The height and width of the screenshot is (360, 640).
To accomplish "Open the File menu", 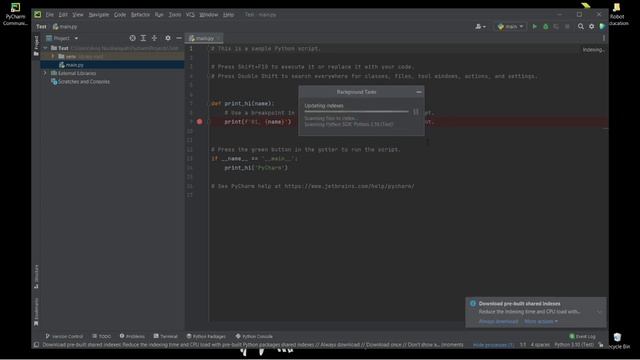I will tap(49, 15).
